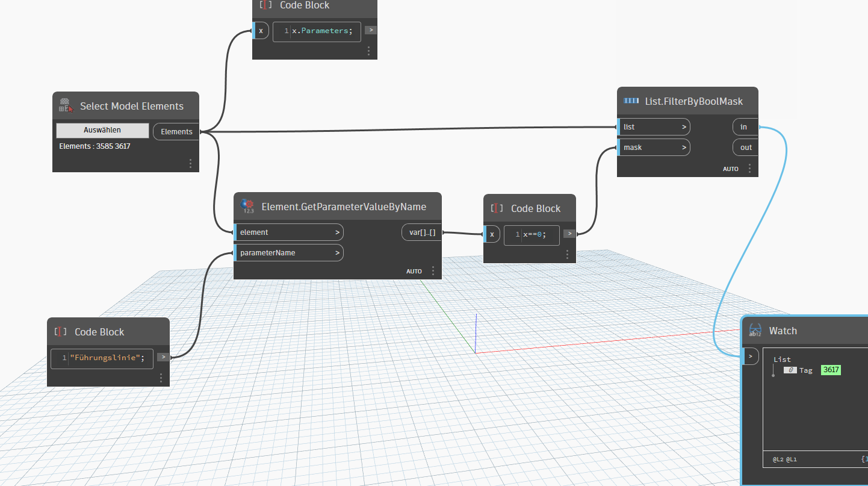868x486 pixels.
Task: Open GetParameterValueByName lacing AUTO label
Action: [x=414, y=272]
